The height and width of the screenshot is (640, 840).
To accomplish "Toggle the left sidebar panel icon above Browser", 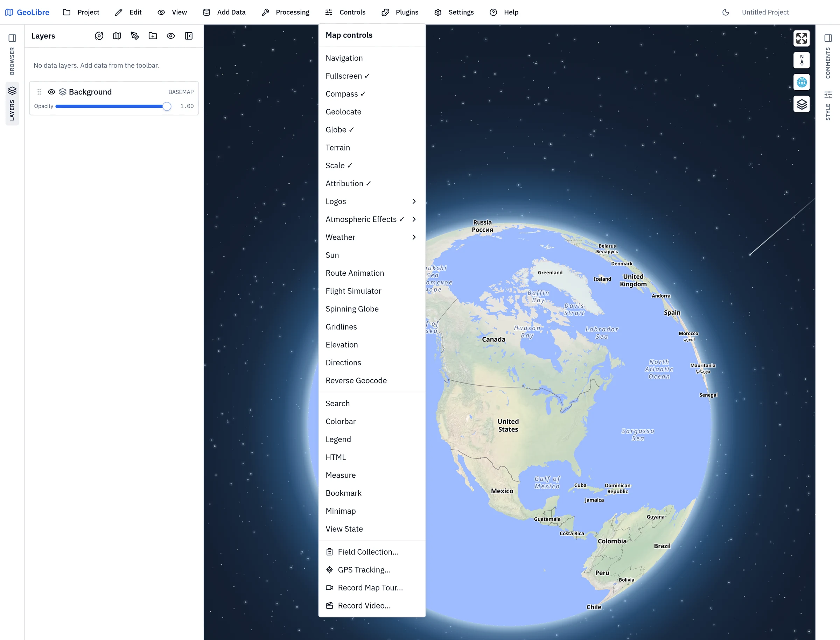I will [12, 38].
